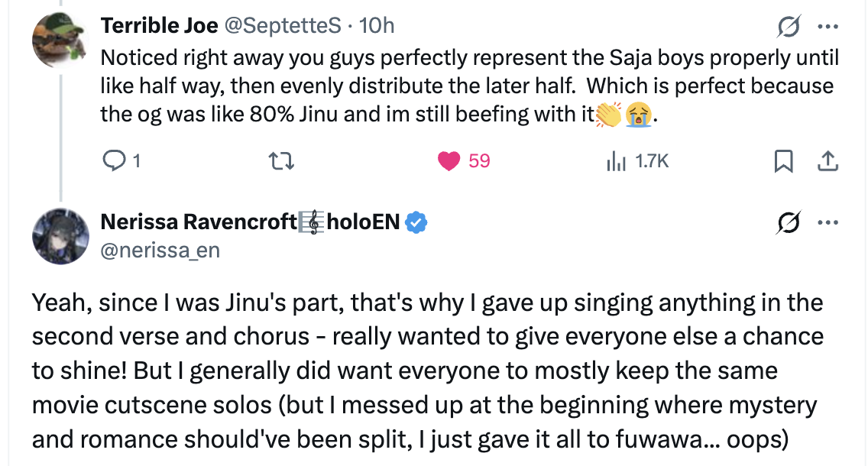
Task: Click Nerissa Ravencroft holoEN display name
Action: 251,222
